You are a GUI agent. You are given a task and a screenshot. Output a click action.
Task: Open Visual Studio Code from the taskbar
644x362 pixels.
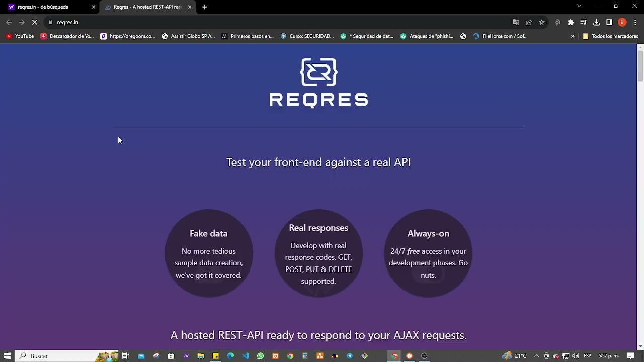click(246, 356)
